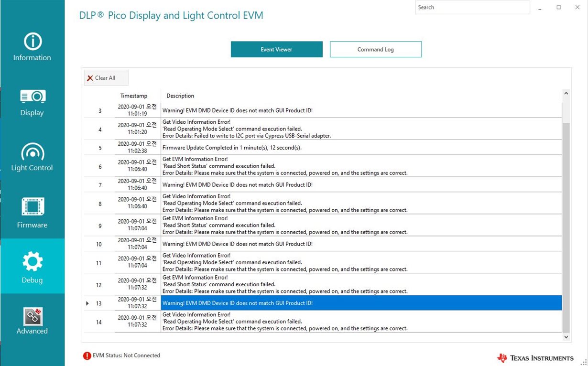
Task: Click the DLP Pico Display and Light Control EVM title
Action: [x=171, y=15]
